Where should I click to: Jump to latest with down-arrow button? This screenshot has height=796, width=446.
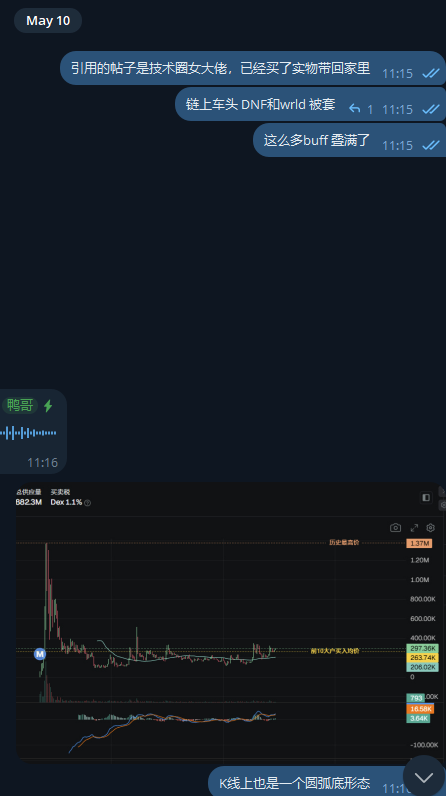pyautogui.click(x=424, y=776)
